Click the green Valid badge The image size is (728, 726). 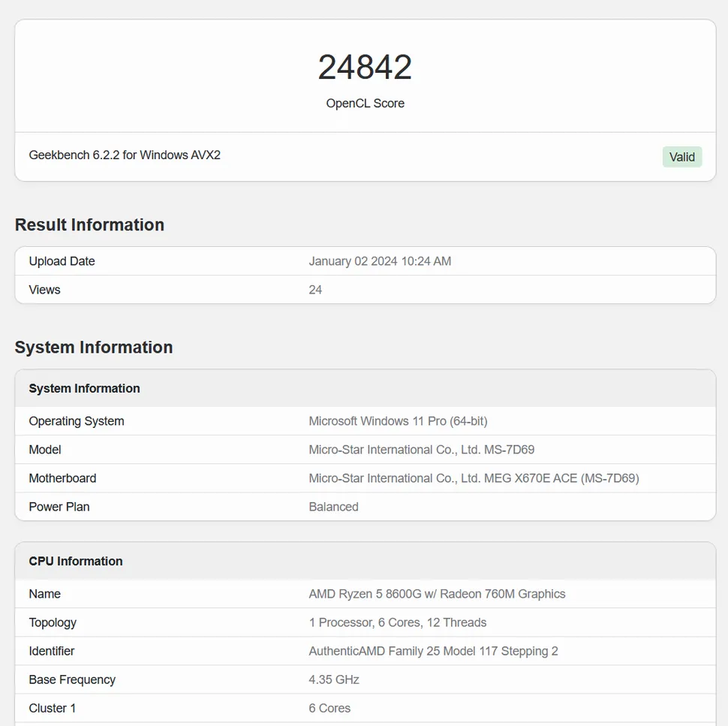pyautogui.click(x=681, y=157)
